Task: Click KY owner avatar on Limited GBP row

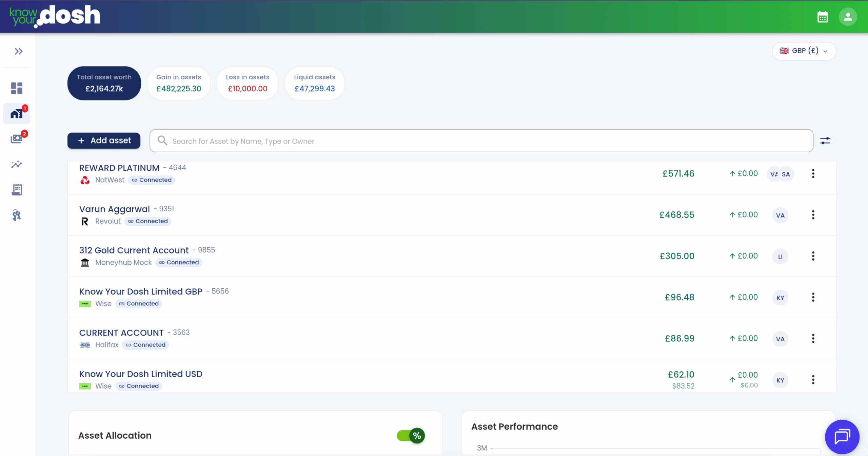Action: click(780, 298)
